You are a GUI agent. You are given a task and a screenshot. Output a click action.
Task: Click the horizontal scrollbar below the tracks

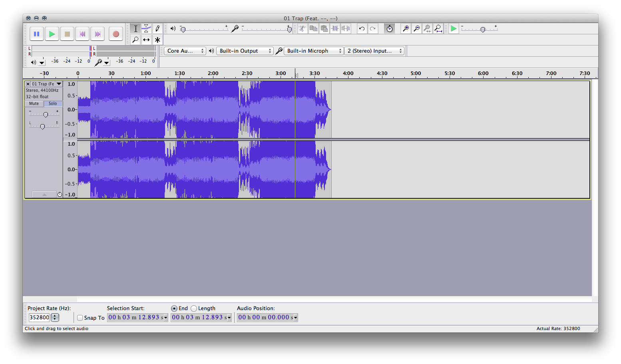[334, 299]
